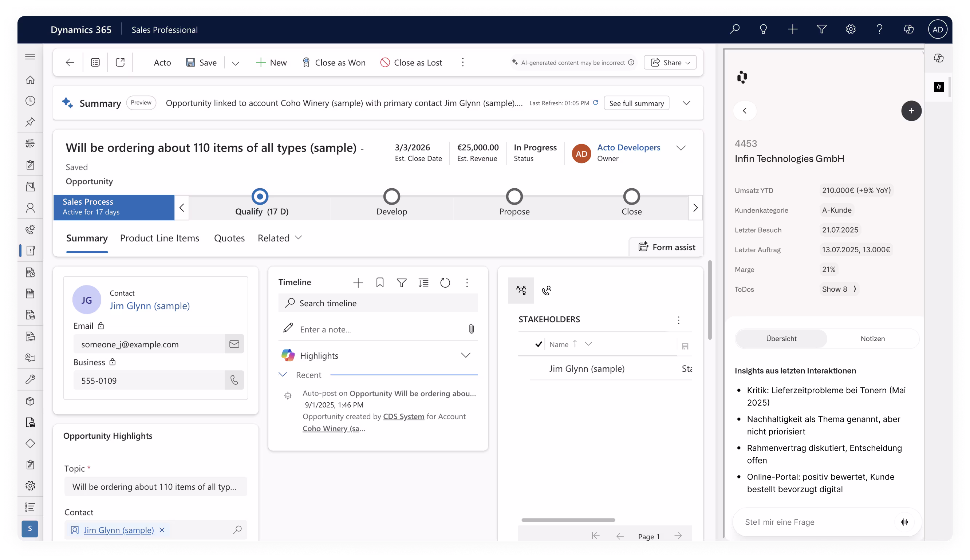Open command bar overflow three dots
This screenshot has width=970, height=560.
pyautogui.click(x=463, y=62)
